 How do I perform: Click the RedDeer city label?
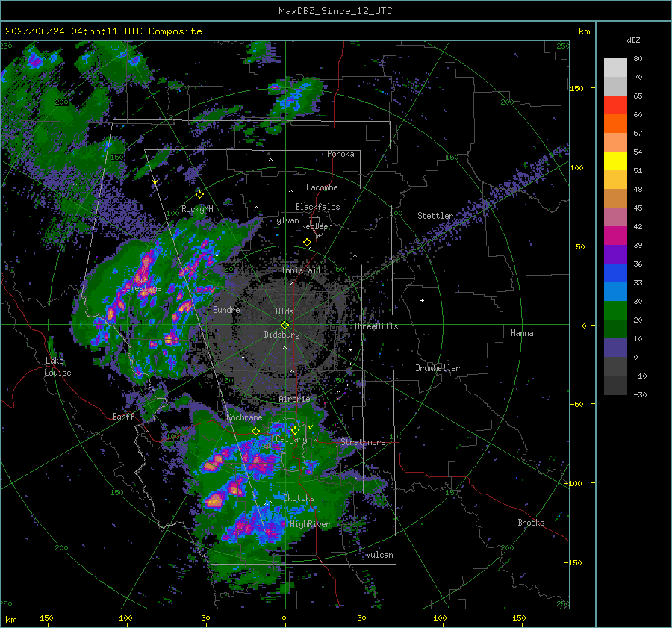click(317, 226)
